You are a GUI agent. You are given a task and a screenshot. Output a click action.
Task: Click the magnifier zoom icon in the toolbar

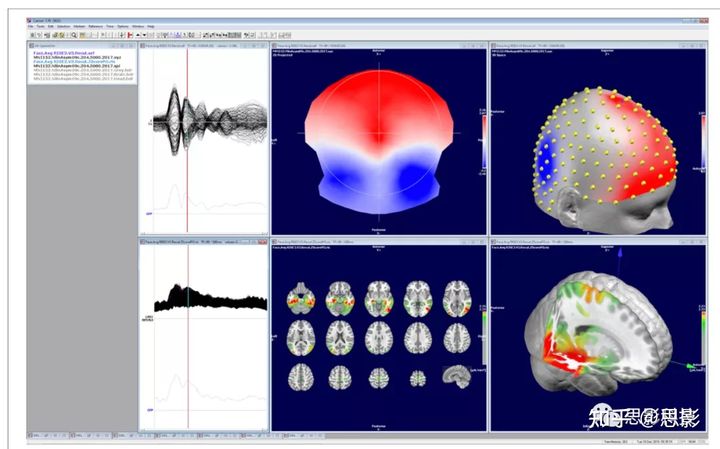pos(74,35)
